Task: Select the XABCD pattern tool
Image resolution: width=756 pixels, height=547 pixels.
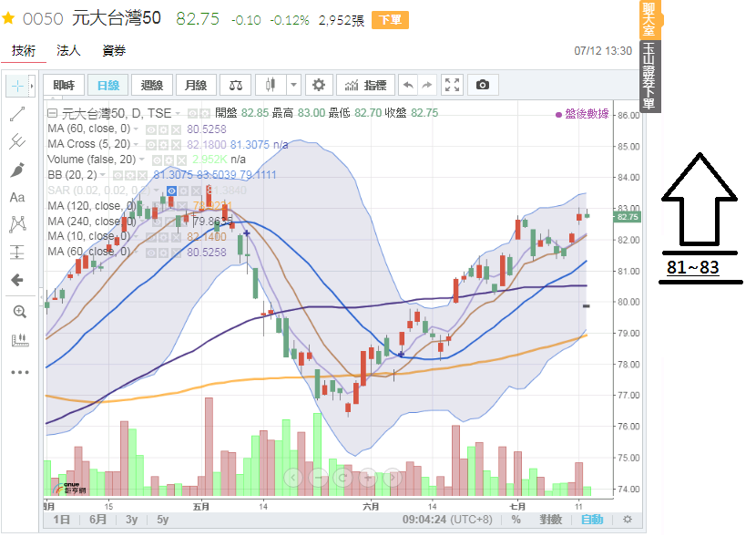Action: (x=17, y=224)
